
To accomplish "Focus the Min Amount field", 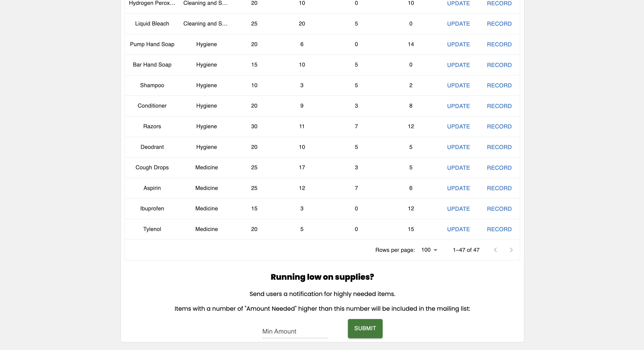I will coord(295,332).
